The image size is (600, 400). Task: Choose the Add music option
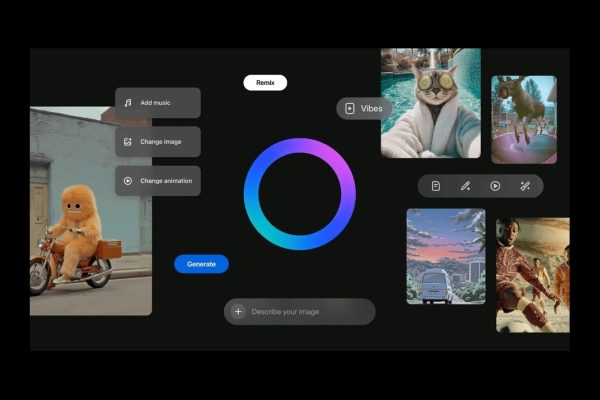[160, 103]
